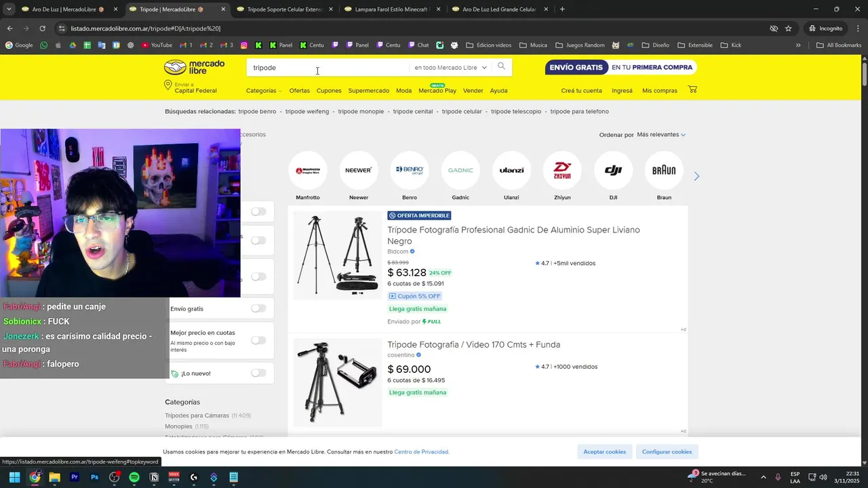
Task: Open the All Bookmarks folder
Action: click(x=839, y=45)
